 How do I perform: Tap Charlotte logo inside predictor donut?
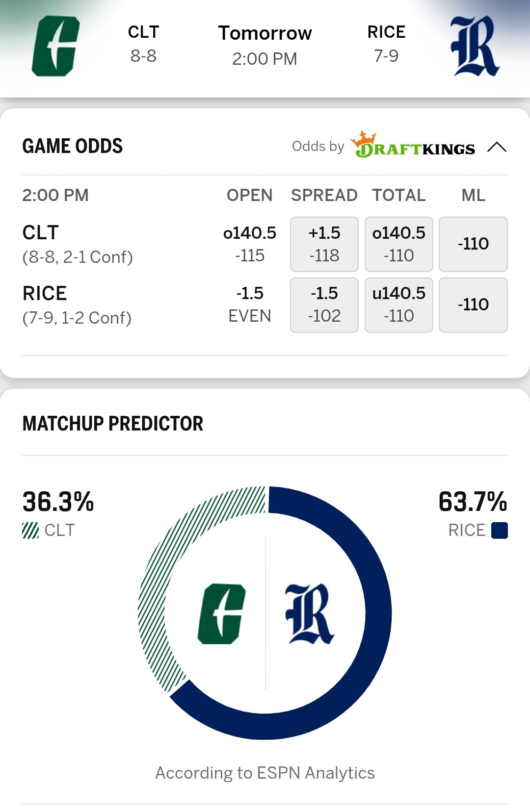click(221, 613)
